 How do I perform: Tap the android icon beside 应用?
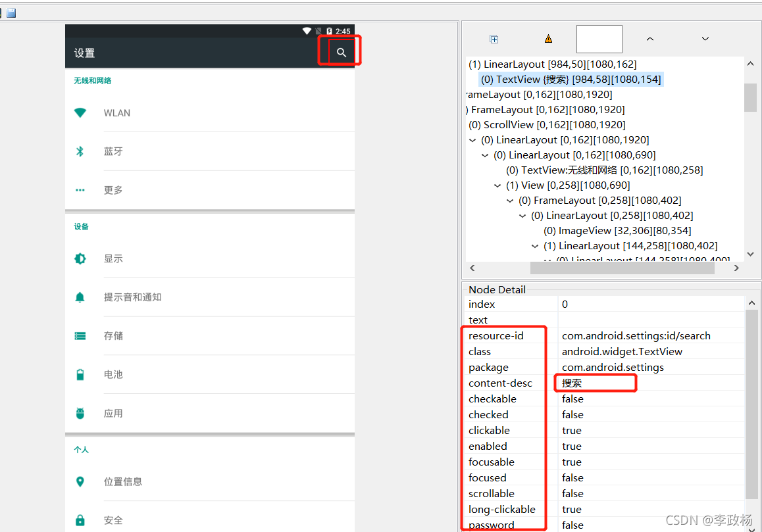tap(80, 414)
